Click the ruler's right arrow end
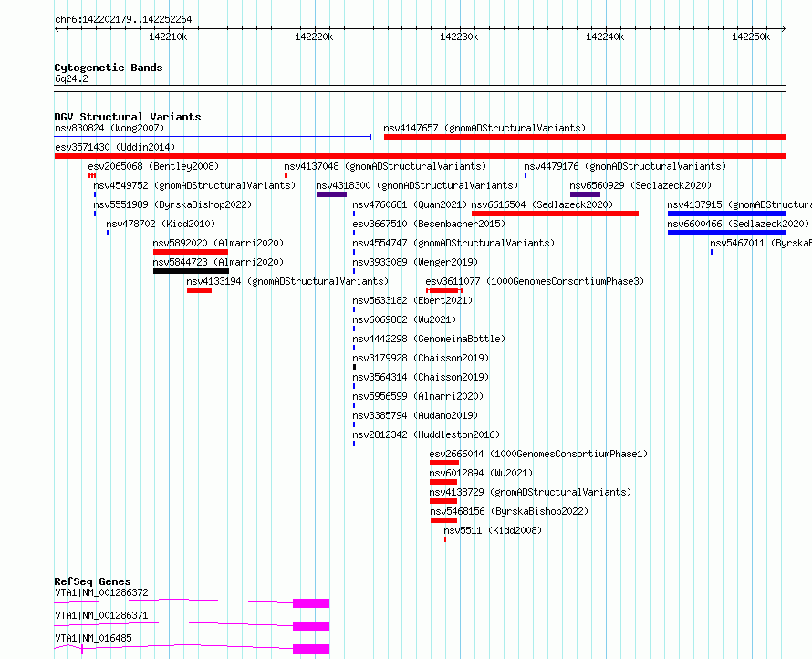The image size is (812, 659). click(x=784, y=28)
